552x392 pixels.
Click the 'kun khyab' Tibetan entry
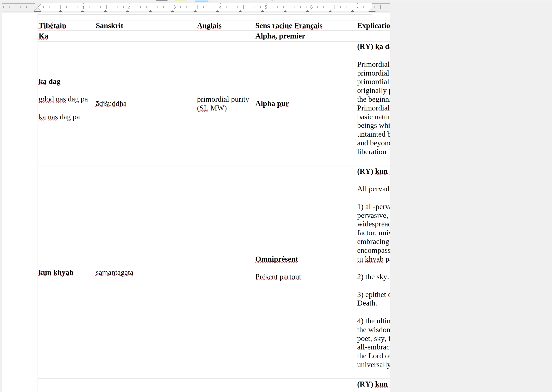pos(56,272)
